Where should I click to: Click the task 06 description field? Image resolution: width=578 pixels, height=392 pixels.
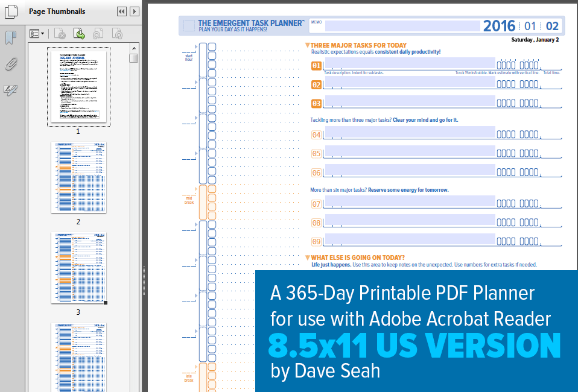tap(410, 170)
